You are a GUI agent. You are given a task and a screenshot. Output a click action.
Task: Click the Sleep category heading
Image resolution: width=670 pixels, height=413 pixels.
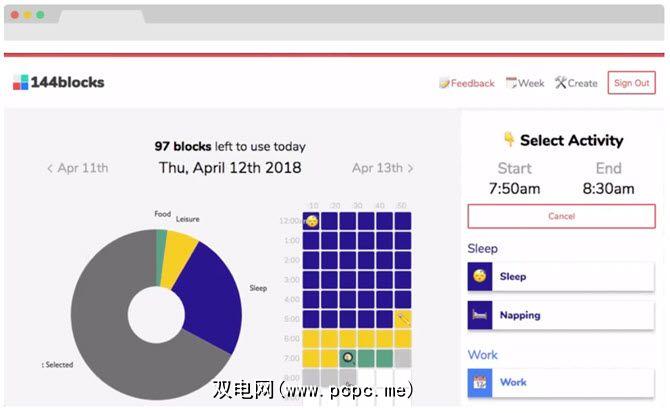482,249
